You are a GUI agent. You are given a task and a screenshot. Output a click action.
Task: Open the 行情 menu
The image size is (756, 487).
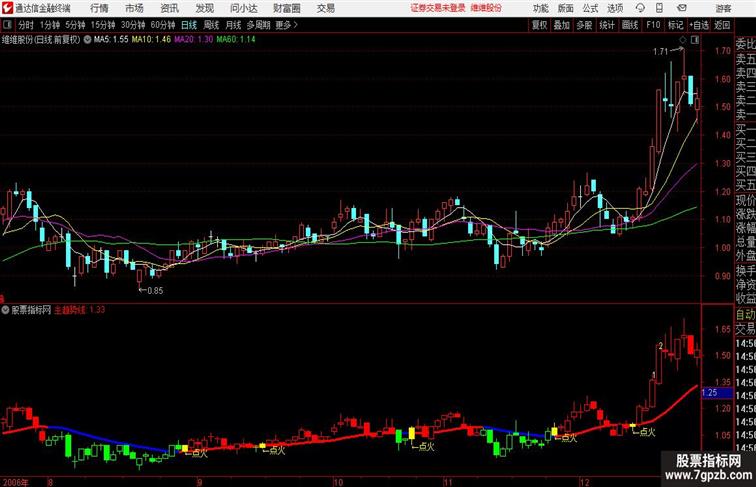(x=99, y=8)
